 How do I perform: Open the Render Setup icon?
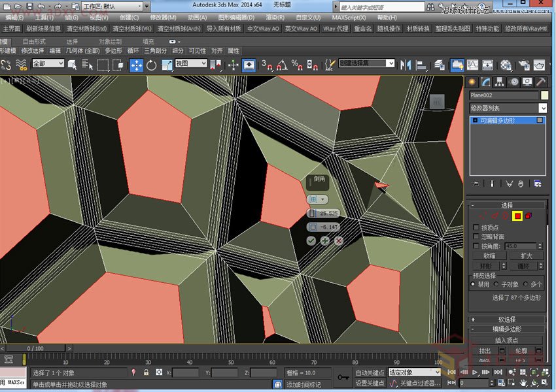coord(524,65)
